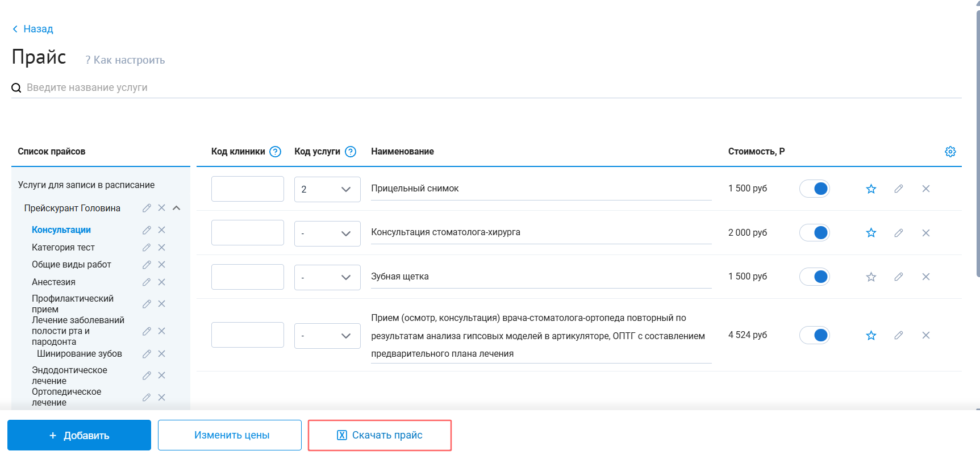980x455 pixels.
Task: Select Анестезия category
Action: tap(53, 282)
